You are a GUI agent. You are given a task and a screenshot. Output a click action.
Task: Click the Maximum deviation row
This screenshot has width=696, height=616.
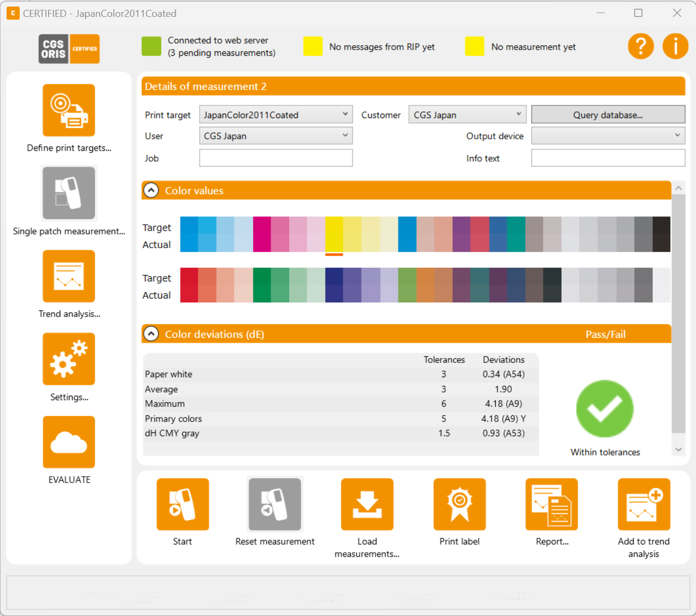(x=341, y=404)
